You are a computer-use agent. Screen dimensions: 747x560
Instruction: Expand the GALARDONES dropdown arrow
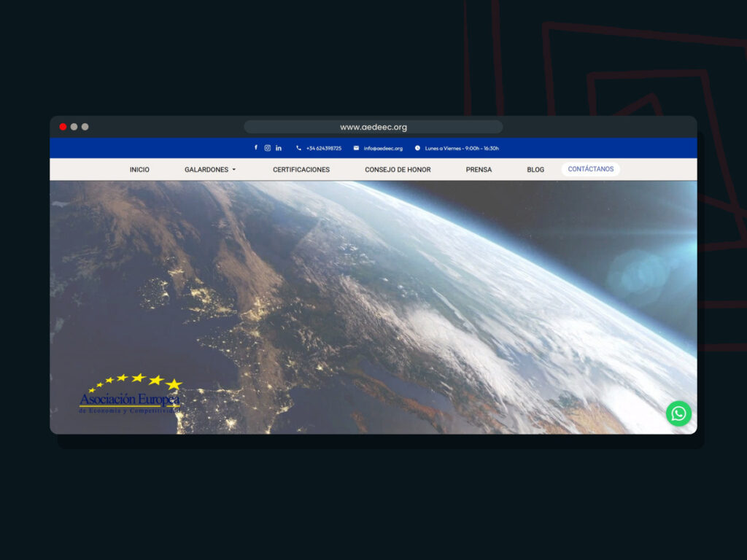coord(234,169)
